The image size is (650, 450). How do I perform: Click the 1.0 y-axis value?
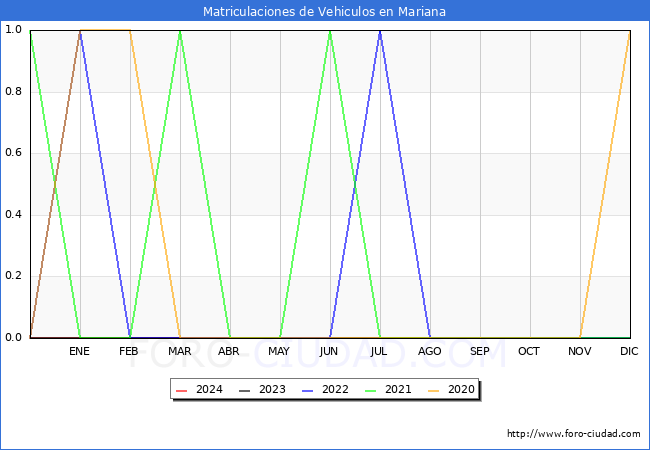pyautogui.click(x=13, y=29)
